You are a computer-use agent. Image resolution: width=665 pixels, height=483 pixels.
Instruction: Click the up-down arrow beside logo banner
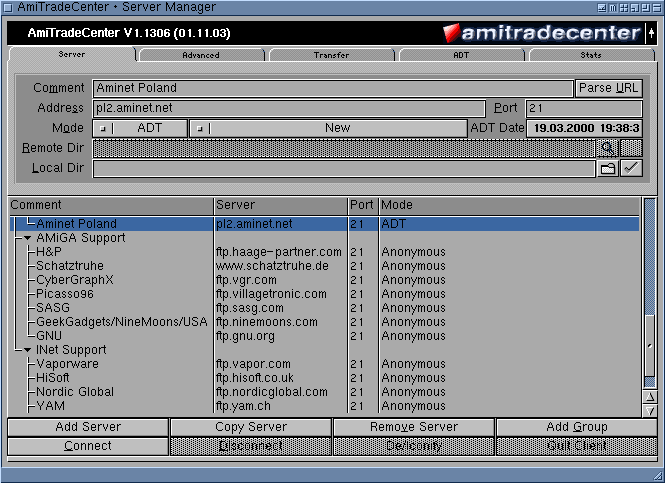click(x=650, y=33)
